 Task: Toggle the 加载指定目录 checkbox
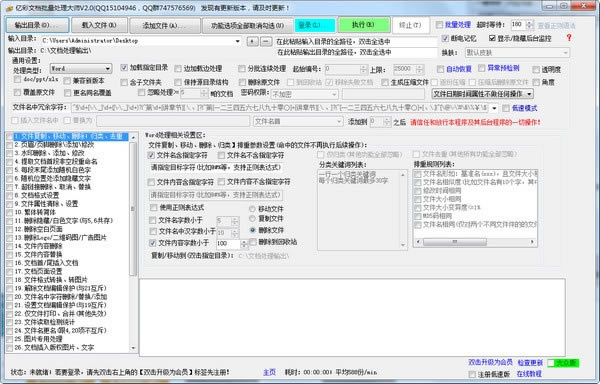pyautogui.click(x=124, y=68)
